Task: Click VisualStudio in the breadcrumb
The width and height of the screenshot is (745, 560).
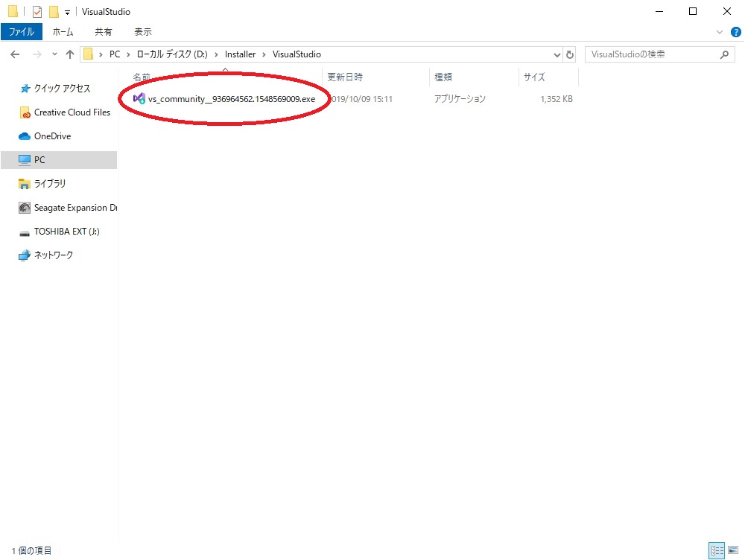Action: tap(297, 54)
